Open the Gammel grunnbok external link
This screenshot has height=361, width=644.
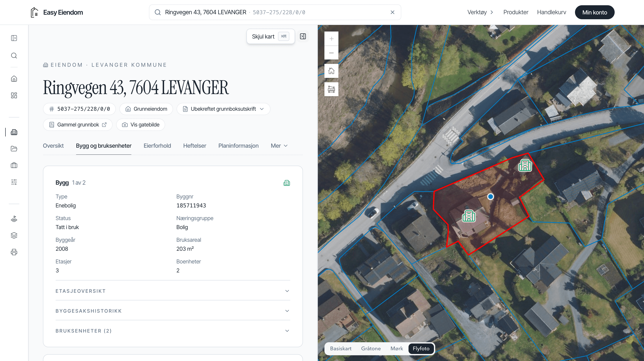(x=78, y=124)
